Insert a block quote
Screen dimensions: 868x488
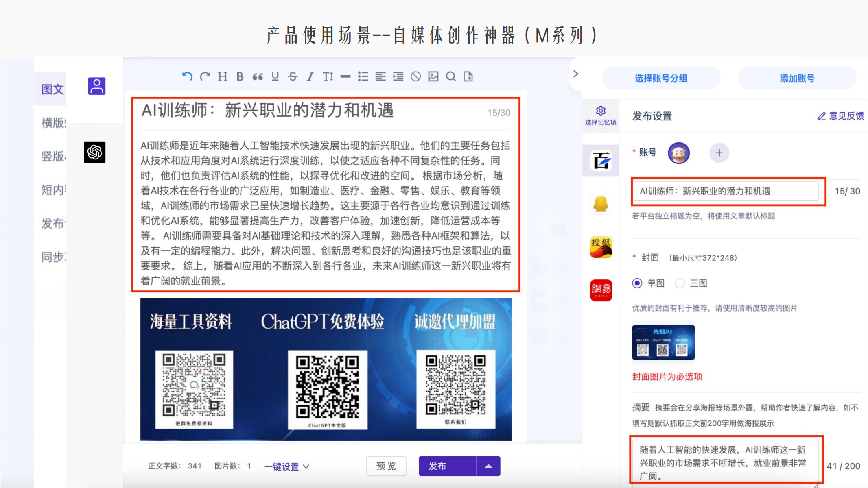click(x=258, y=76)
